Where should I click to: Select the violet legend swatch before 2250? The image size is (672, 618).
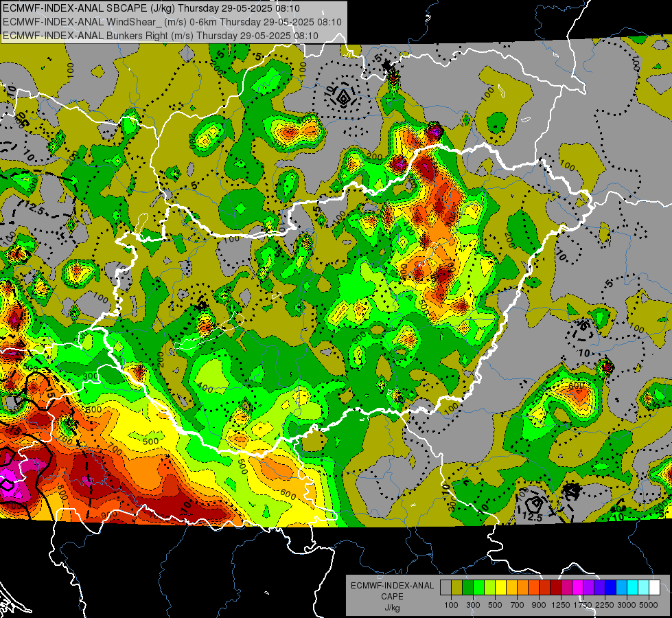[x=599, y=588]
